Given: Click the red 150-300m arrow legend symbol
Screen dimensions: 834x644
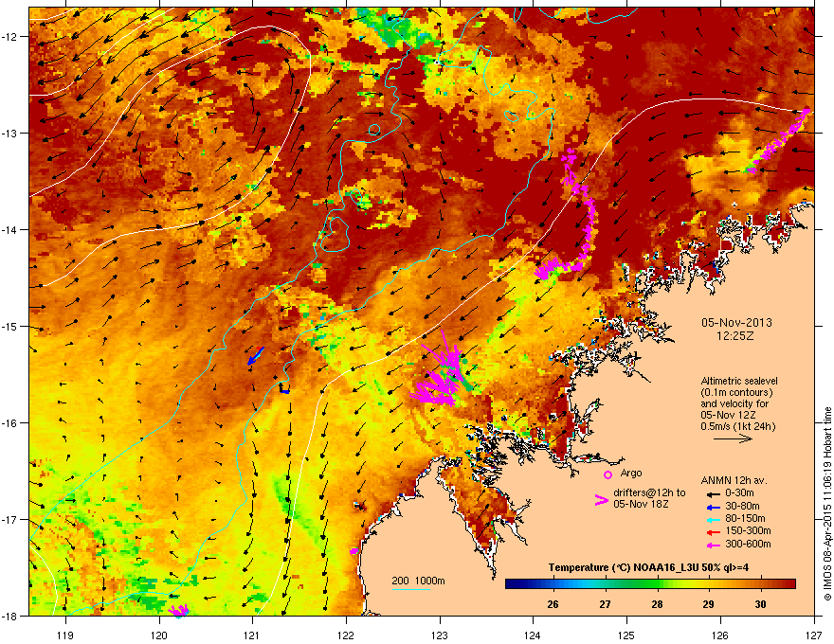Looking at the screenshot, I should 712,532.
